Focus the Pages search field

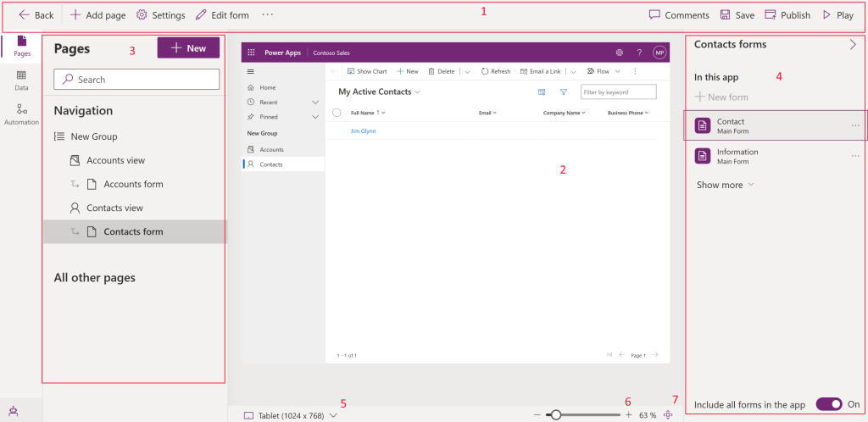136,80
